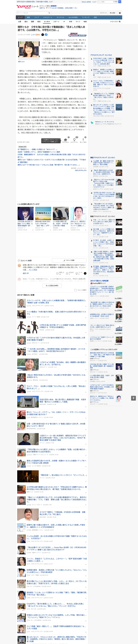The height and width of the screenshot is (644, 138).
Task: Click the top ウェブ検索 input field
Action: 108,2
